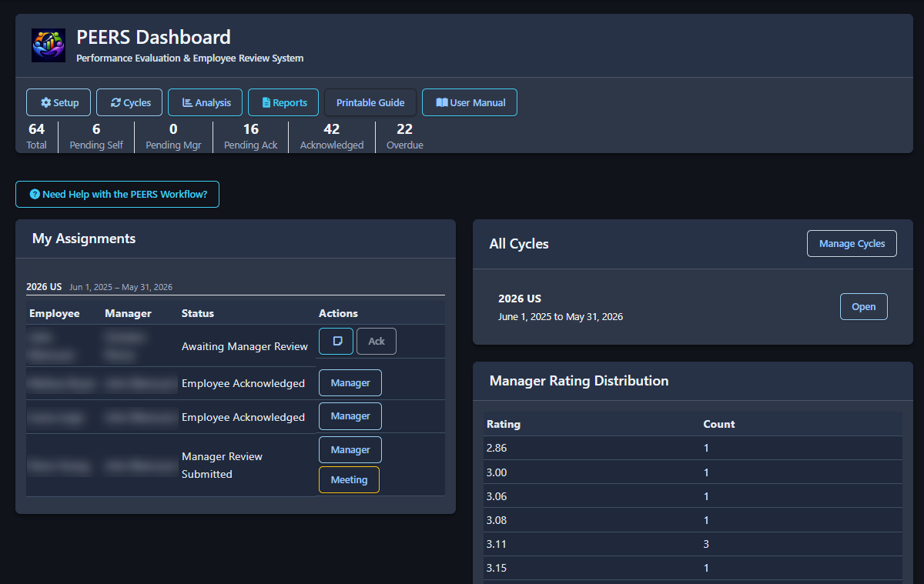Click the 2026 US group label in My Assignments
924x584 pixels.
coord(44,286)
